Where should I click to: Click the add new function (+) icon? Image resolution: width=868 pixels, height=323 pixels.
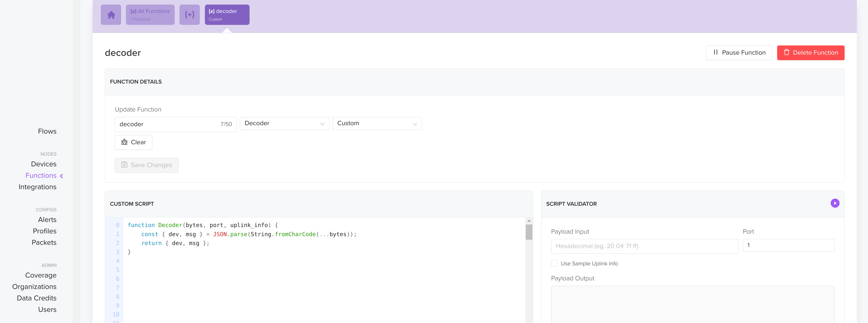coord(189,15)
